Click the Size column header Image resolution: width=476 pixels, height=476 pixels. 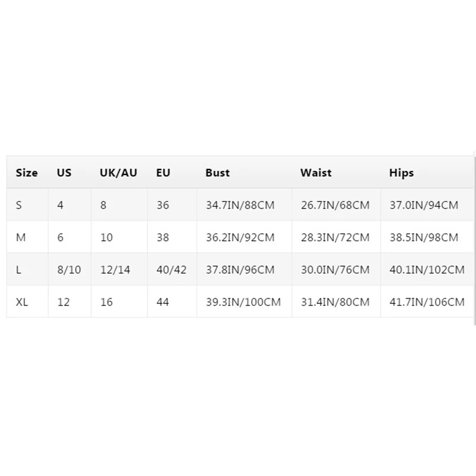point(27,173)
